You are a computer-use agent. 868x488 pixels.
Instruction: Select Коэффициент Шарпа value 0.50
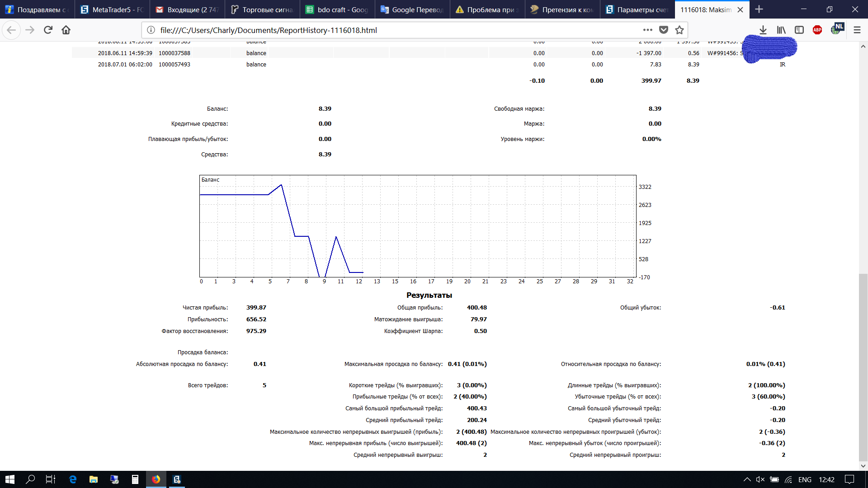481,331
